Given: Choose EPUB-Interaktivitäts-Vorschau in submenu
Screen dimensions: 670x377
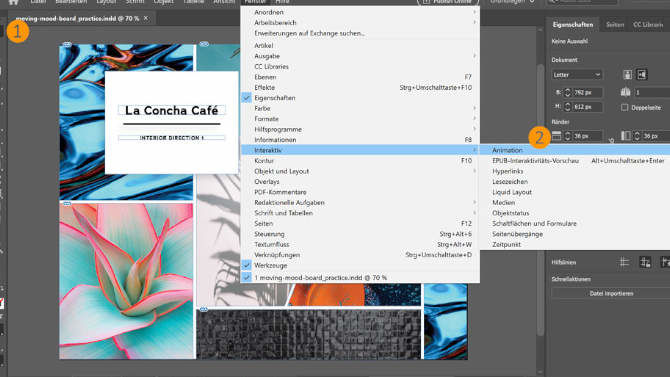Looking at the screenshot, I should 575,161.
